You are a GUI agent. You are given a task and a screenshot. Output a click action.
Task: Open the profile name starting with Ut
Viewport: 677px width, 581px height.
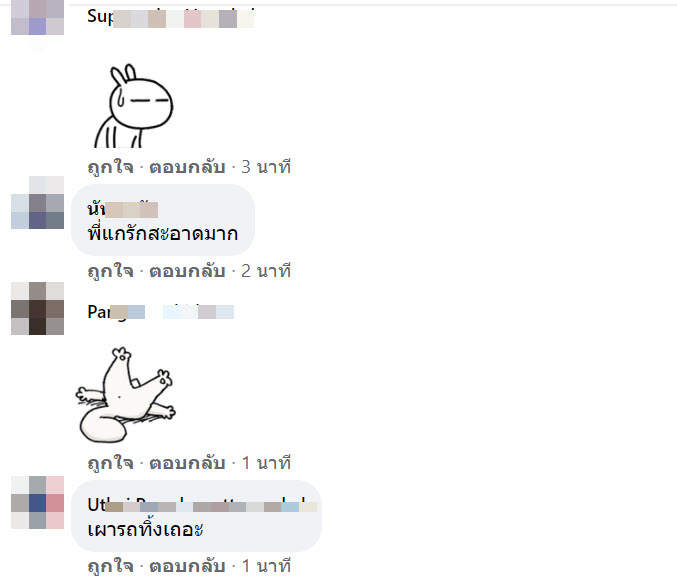[202, 504]
